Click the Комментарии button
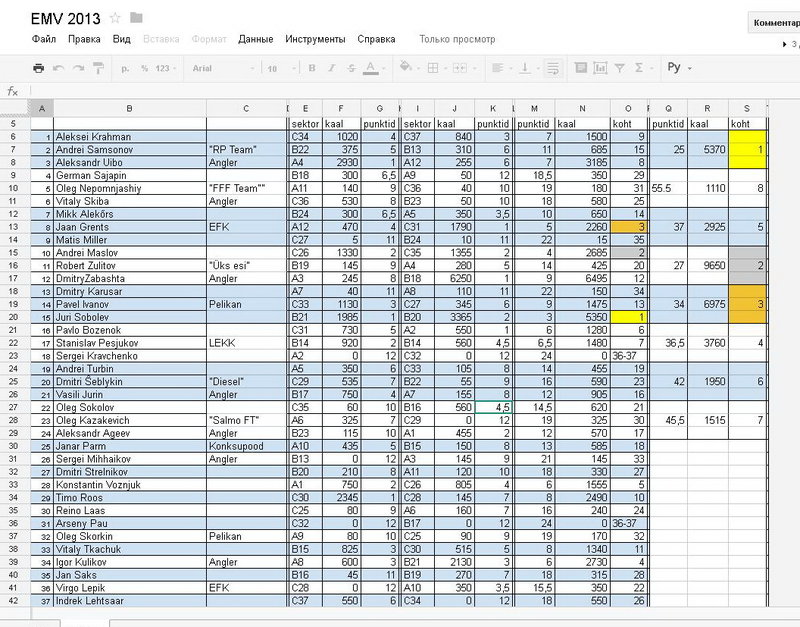 point(774,23)
